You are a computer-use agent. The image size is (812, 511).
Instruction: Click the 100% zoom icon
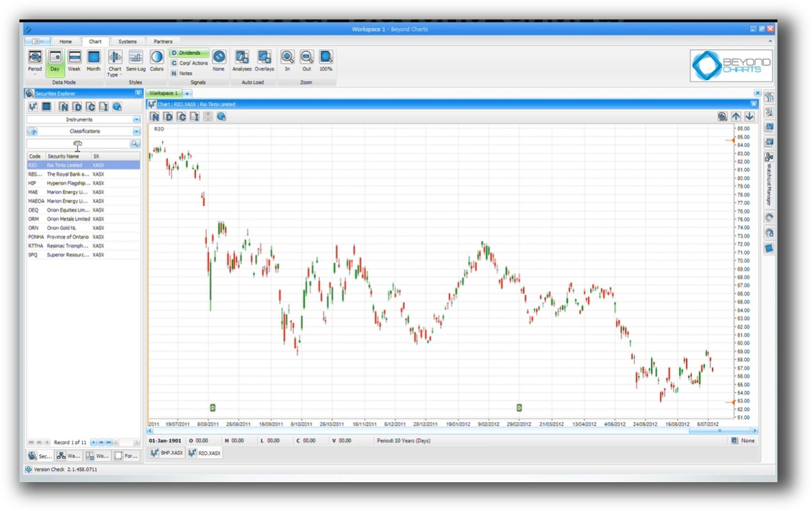pos(326,61)
